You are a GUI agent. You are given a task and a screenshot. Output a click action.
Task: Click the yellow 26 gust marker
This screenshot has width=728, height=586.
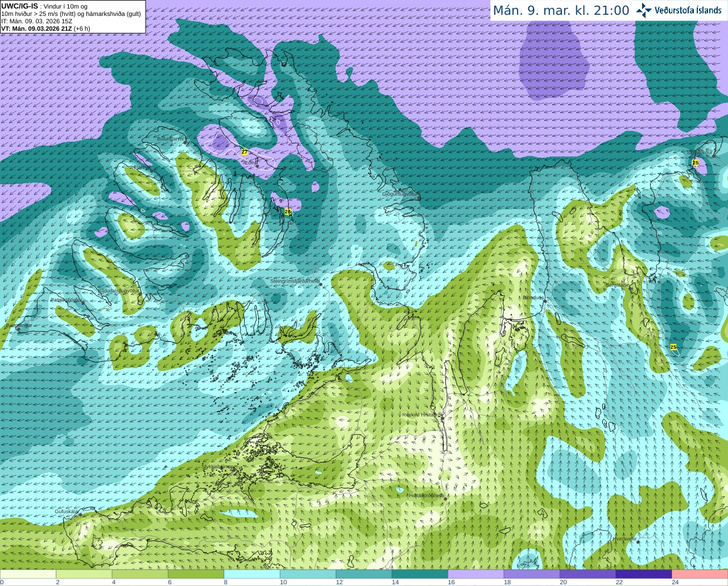point(288,212)
